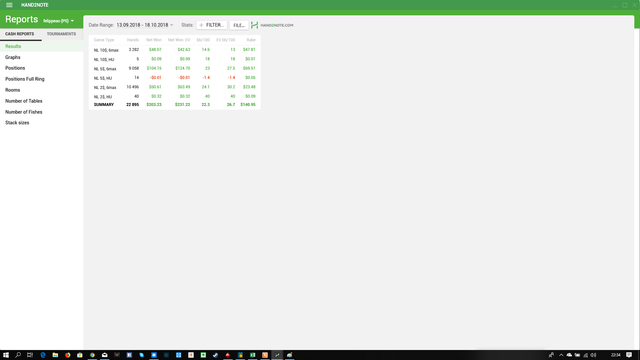Open the Number of Fishes report
Viewport: 640px width, 360px height.
(41, 112)
